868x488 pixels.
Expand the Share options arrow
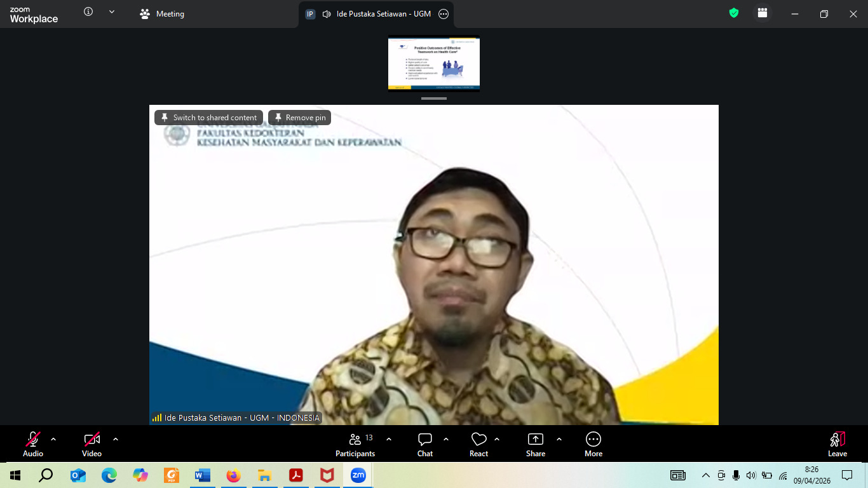coord(559,439)
